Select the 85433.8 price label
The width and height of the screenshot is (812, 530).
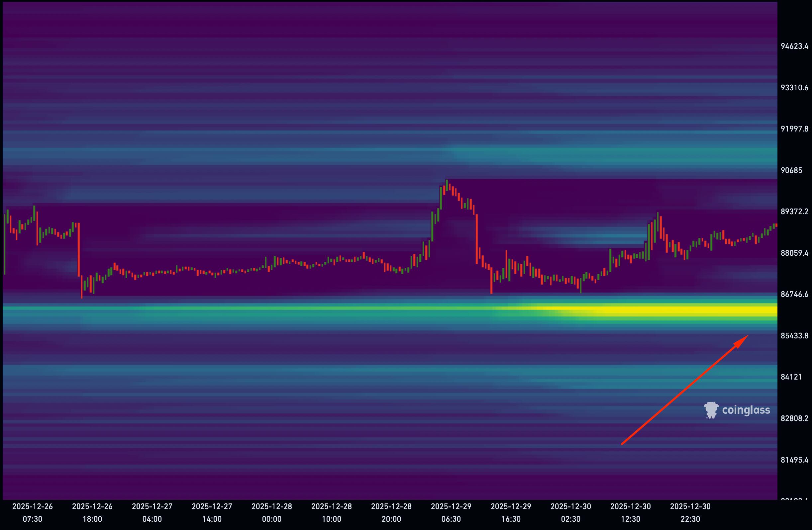[x=794, y=336]
